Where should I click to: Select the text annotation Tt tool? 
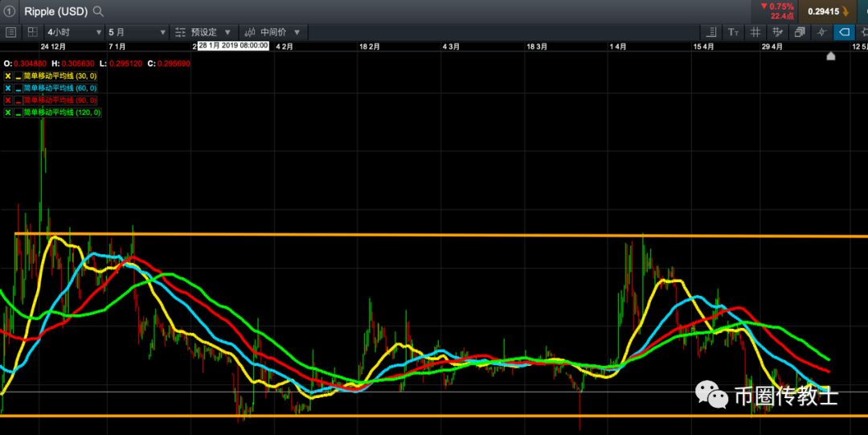point(734,32)
